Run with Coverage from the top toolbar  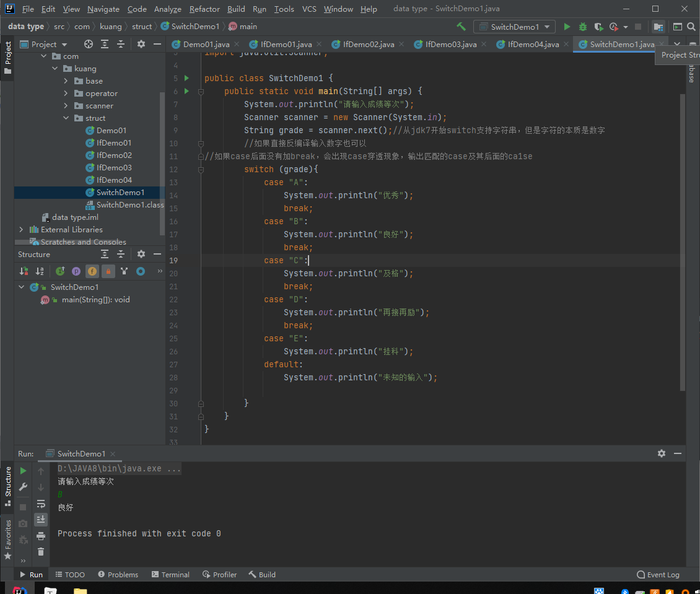coord(598,27)
